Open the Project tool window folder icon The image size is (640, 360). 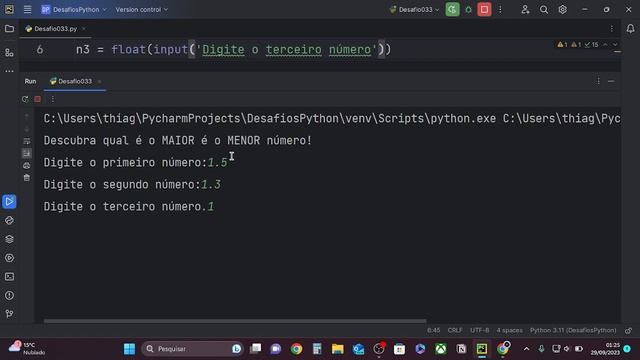coord(9,29)
